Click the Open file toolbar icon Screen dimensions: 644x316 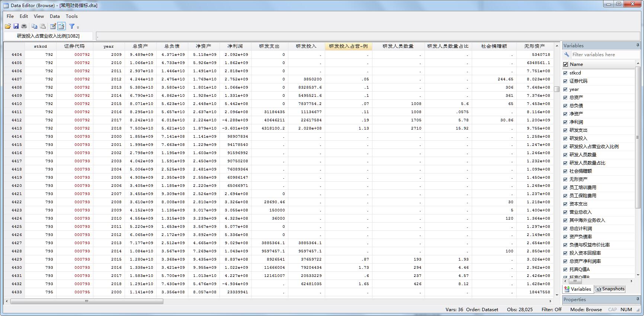(8, 26)
